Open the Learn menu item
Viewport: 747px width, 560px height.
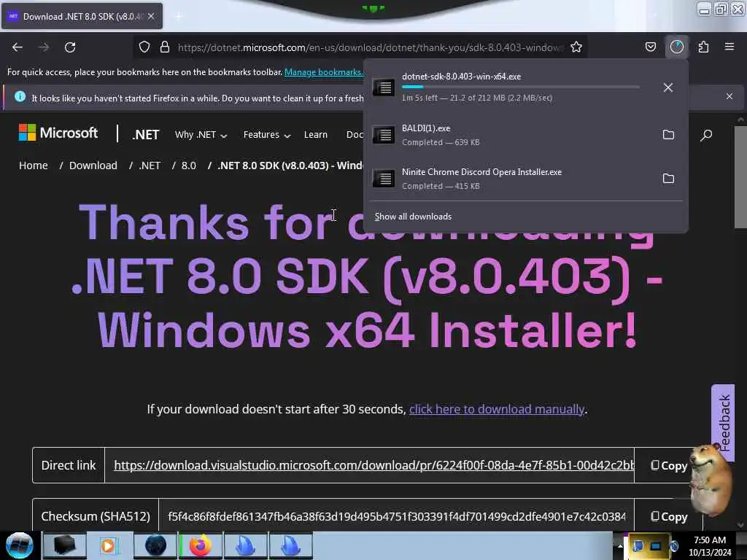click(x=315, y=135)
